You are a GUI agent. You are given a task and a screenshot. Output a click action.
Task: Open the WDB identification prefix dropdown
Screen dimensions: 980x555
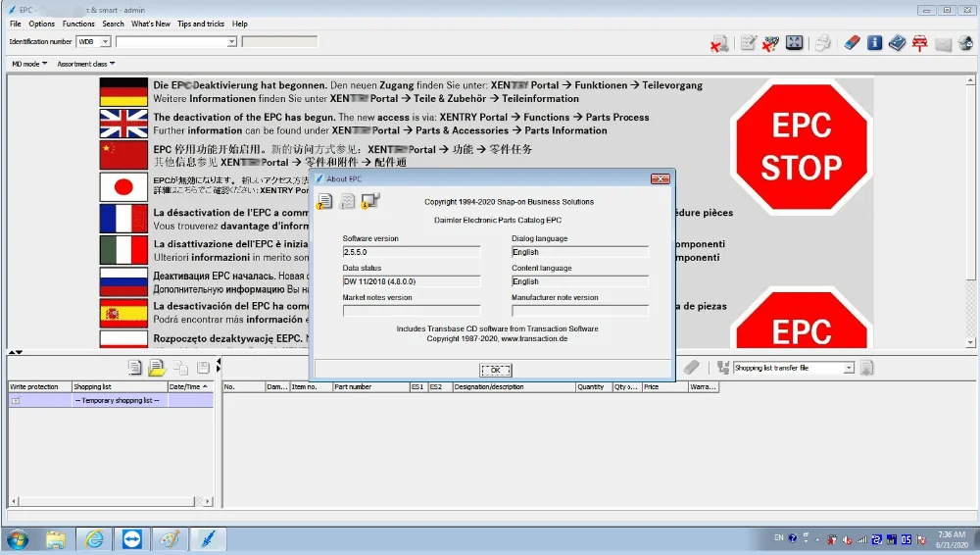tap(105, 42)
